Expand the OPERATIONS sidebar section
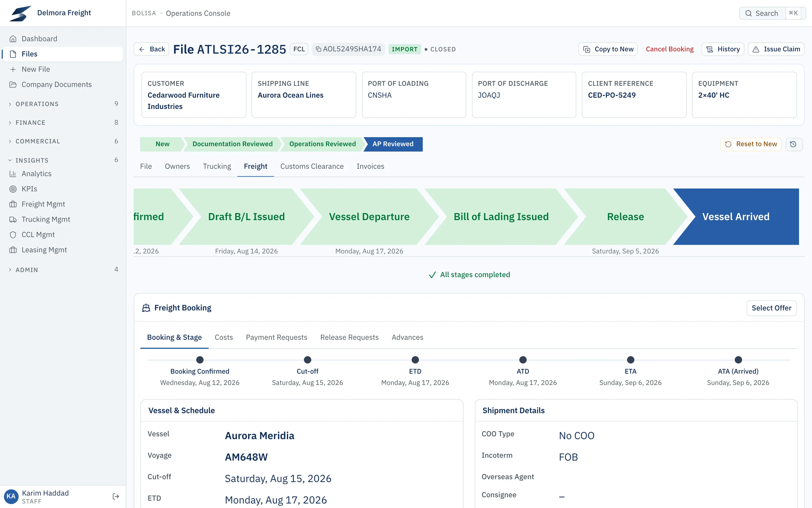Image resolution: width=812 pixels, height=508 pixels. click(x=63, y=104)
